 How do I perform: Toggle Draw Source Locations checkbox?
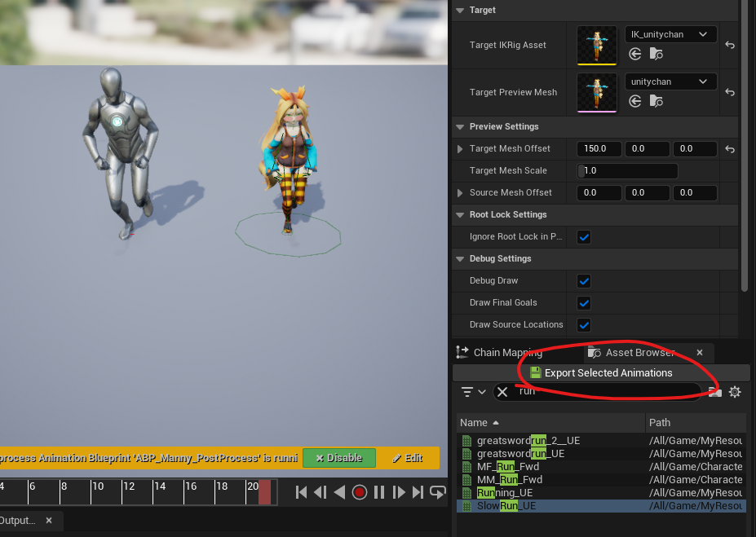584,325
